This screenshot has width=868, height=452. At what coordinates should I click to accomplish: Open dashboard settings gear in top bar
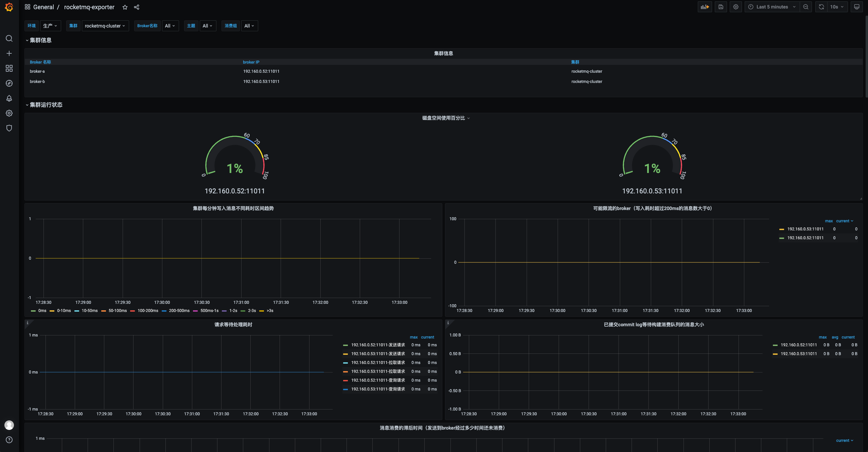[736, 7]
